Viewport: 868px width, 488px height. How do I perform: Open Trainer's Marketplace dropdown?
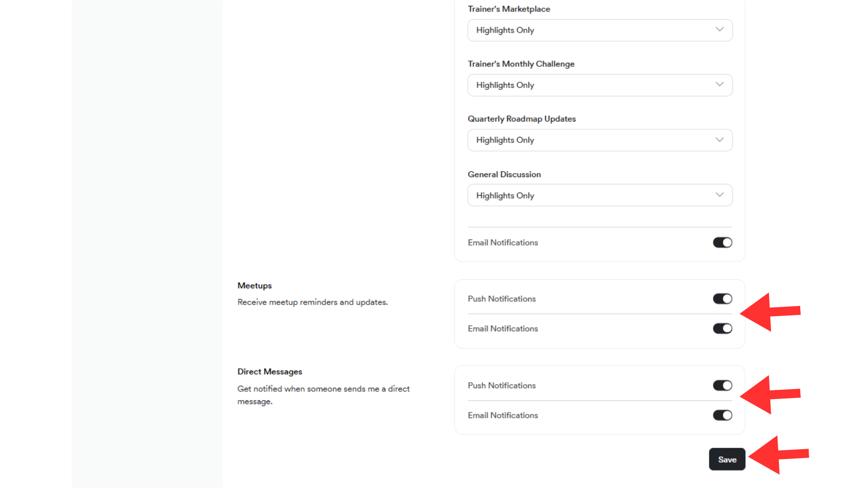599,30
